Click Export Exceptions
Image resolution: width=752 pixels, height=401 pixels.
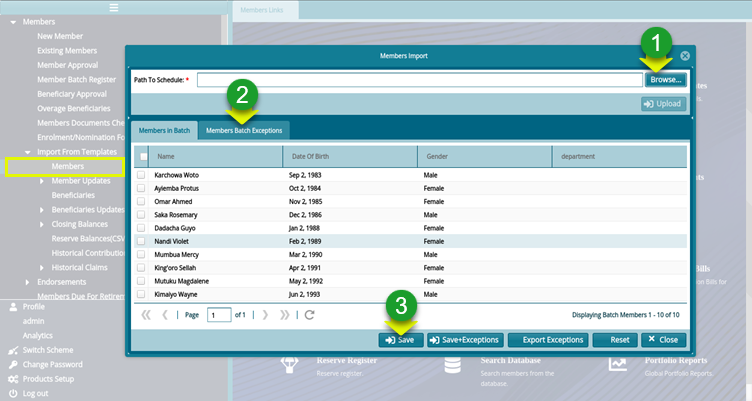click(x=548, y=340)
